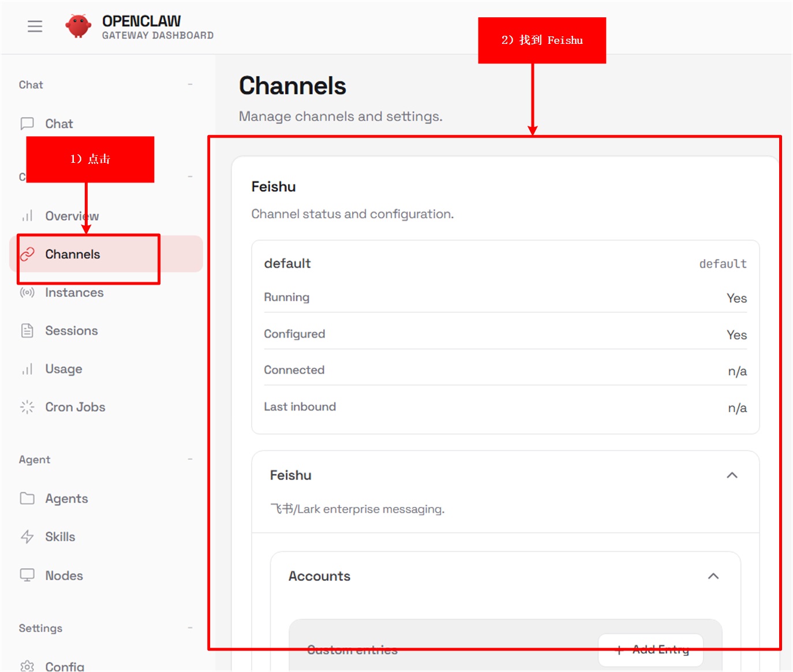
Task: Click the Agents folder icon
Action: click(x=27, y=498)
